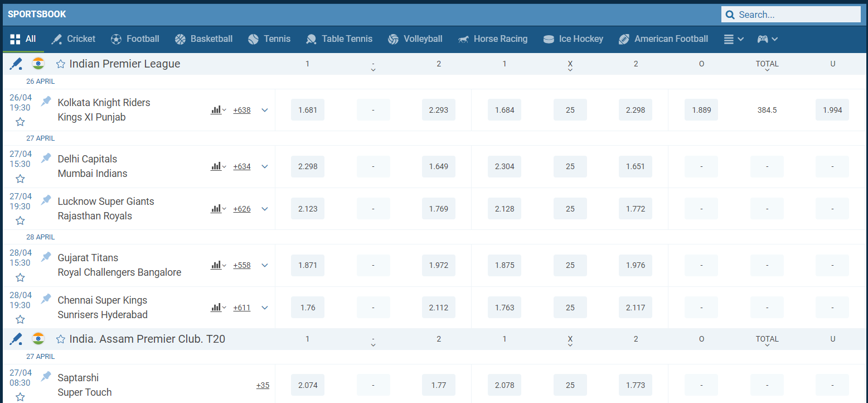Click the pin icon beside Chennai Super Kings
This screenshot has width=868, height=403.
(46, 299)
